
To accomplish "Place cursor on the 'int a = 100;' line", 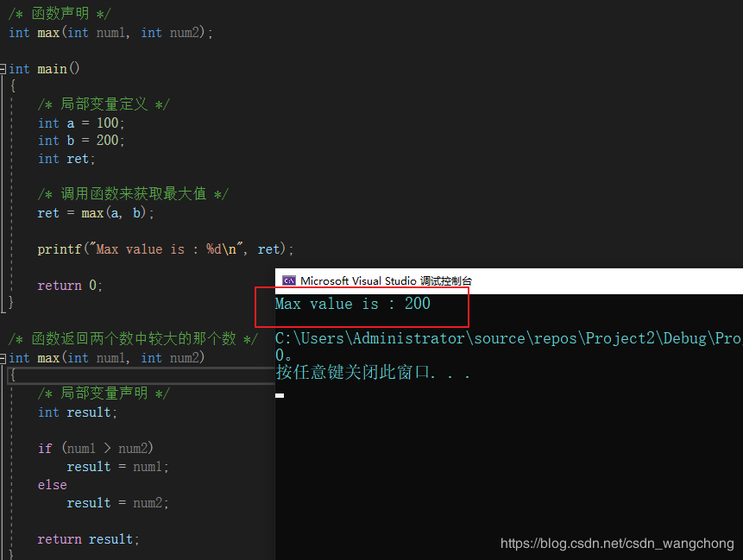I will tap(81, 123).
